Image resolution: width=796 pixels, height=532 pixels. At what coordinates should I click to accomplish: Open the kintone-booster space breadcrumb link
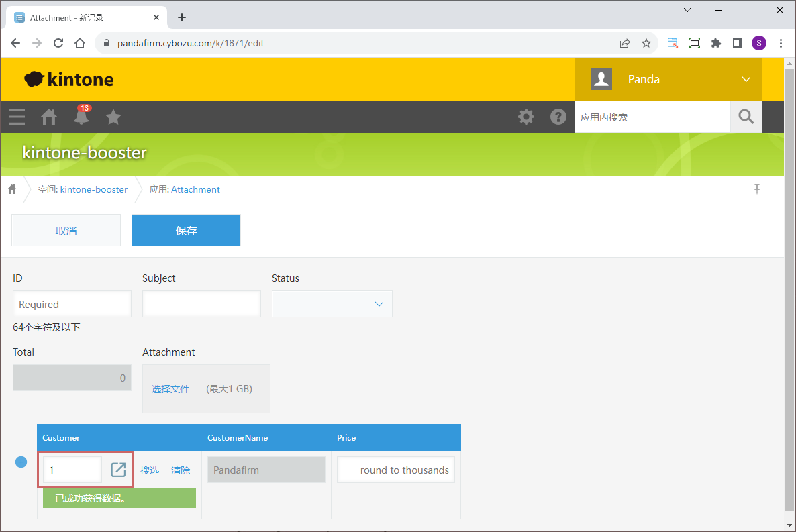[93, 189]
